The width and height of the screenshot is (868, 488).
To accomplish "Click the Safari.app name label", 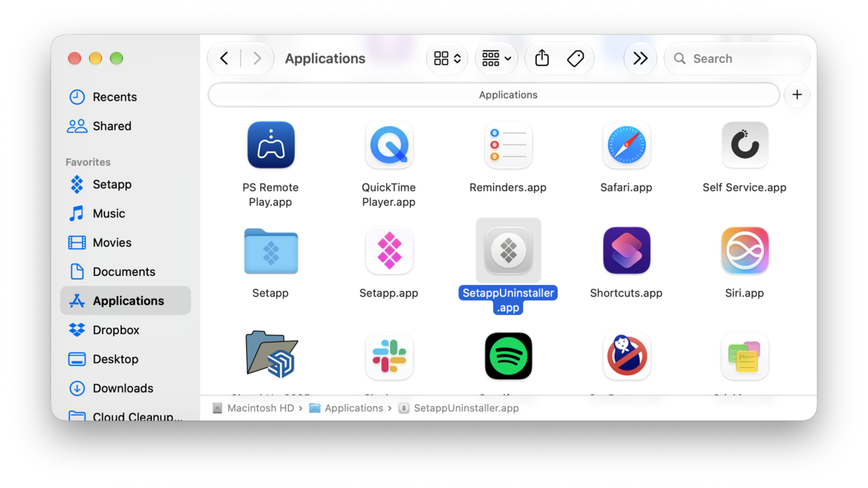I will tap(626, 187).
